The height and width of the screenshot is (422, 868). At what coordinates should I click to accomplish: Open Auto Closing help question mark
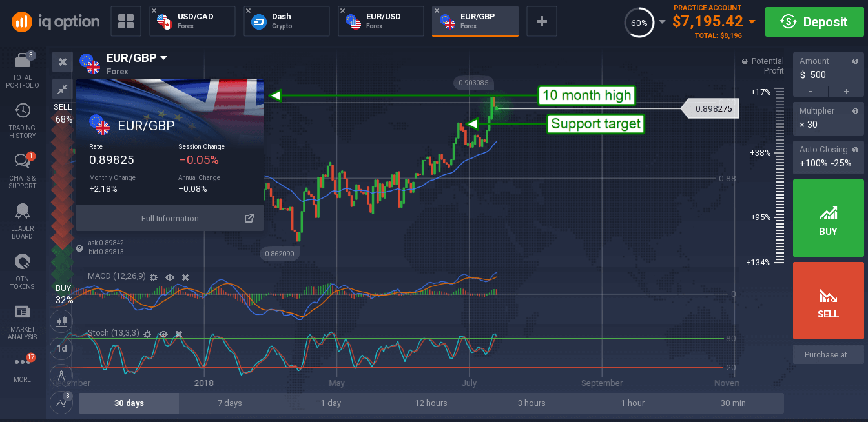(856, 149)
